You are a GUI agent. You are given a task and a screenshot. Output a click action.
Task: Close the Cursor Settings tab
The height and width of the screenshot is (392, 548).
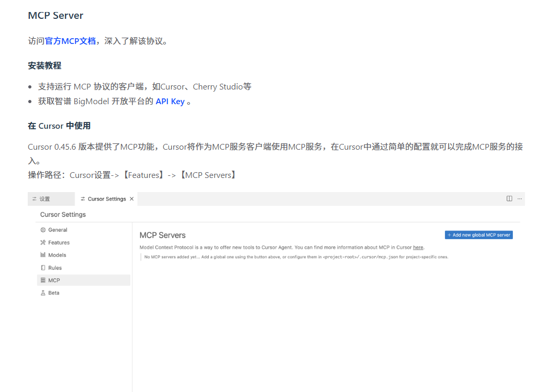point(132,199)
